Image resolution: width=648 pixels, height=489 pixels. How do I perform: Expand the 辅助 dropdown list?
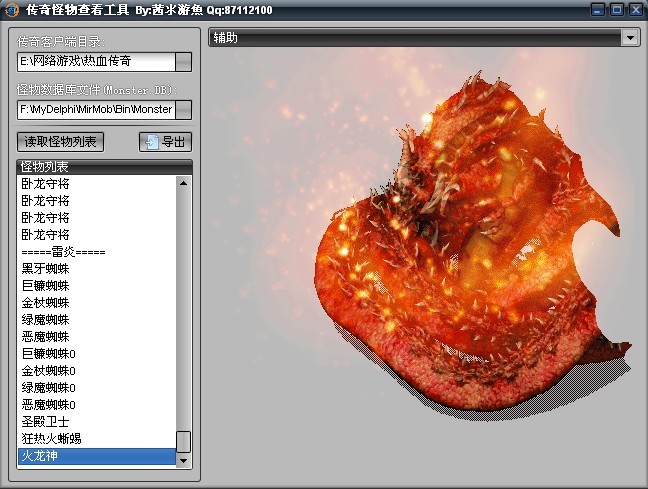[630, 38]
